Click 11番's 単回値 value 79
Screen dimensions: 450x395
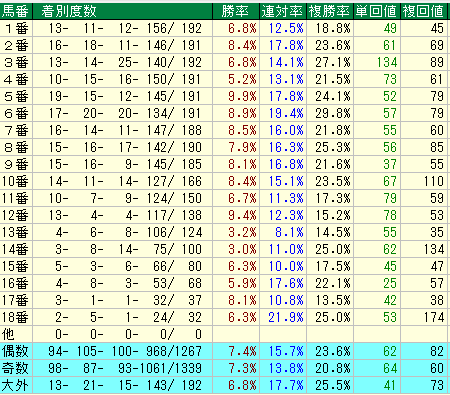(390, 198)
